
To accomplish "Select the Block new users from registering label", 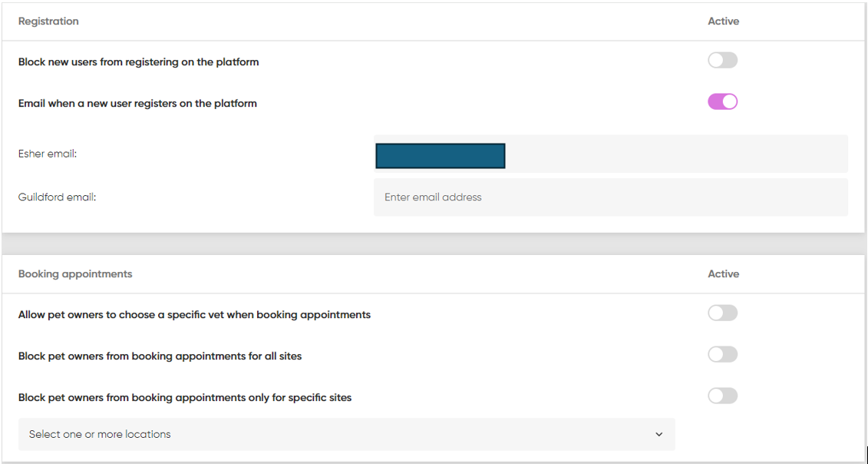I will [x=138, y=62].
